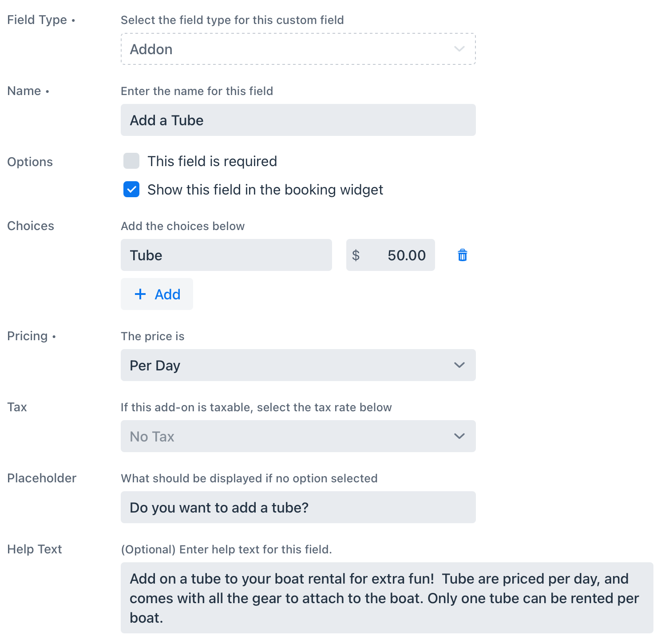The image size is (665, 644).
Task: Open the No Tax rate dropdown
Action: click(298, 436)
